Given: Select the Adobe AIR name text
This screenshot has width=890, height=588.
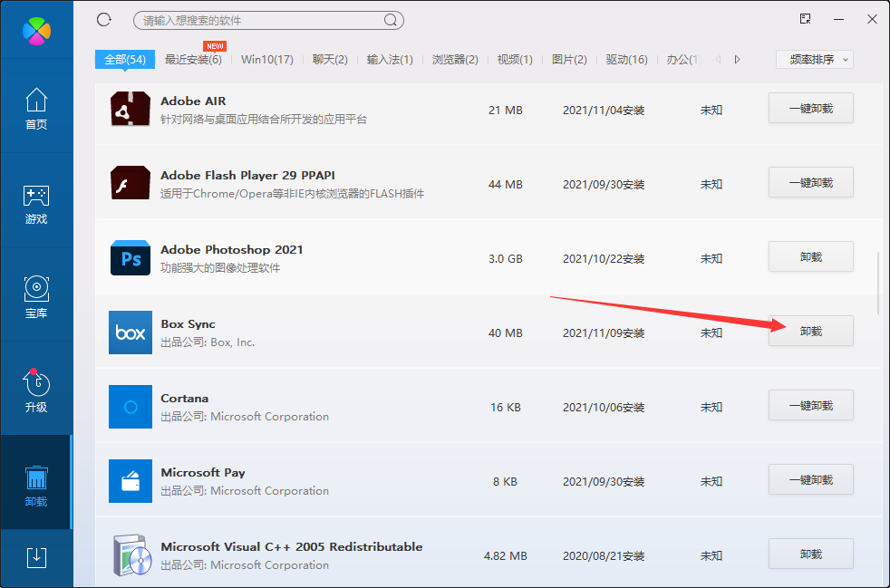Looking at the screenshot, I should click(x=193, y=101).
